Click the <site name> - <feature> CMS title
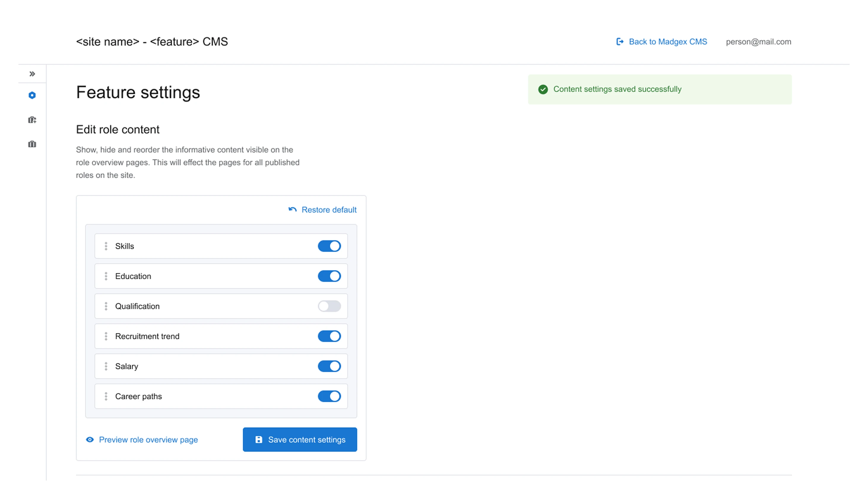Screen dimensions: 868x499 (152, 42)
